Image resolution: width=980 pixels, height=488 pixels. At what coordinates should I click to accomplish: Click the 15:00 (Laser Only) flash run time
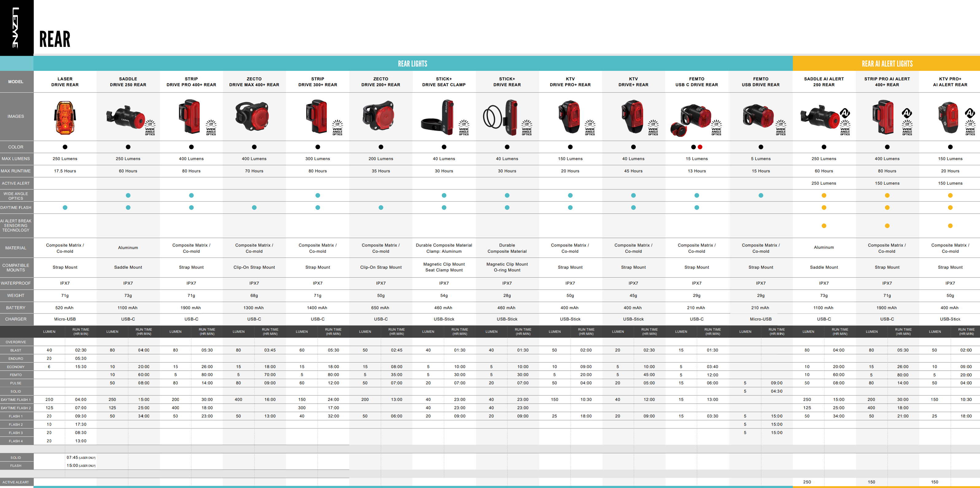click(x=81, y=466)
